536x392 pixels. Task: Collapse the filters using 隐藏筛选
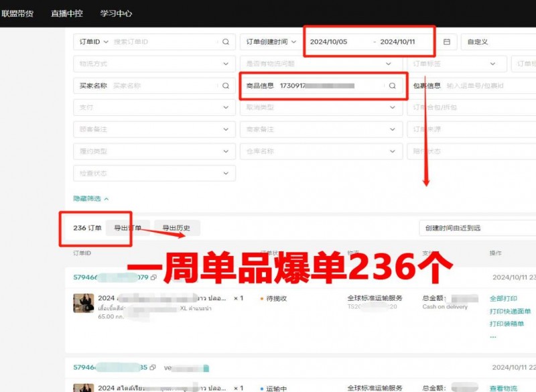90,198
